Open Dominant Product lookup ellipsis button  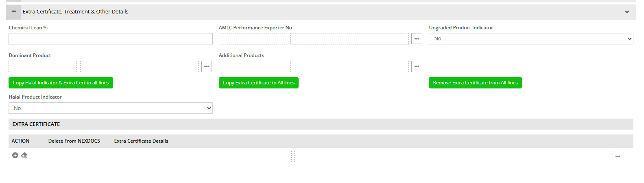coord(207,66)
